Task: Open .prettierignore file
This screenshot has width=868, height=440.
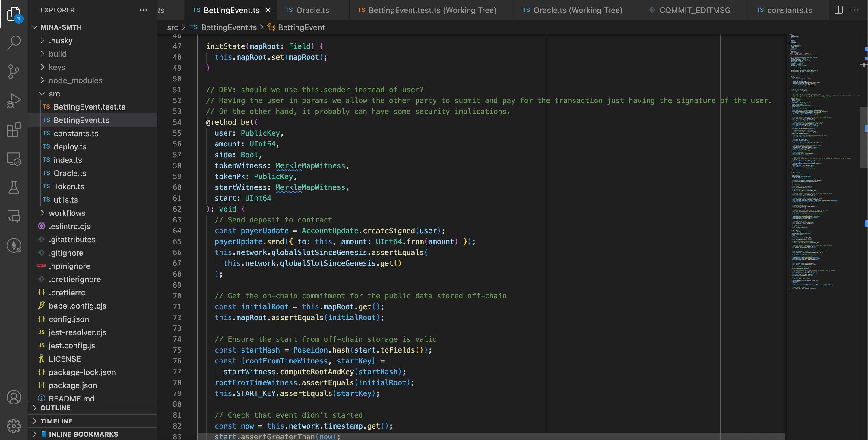Action: coord(93,279)
